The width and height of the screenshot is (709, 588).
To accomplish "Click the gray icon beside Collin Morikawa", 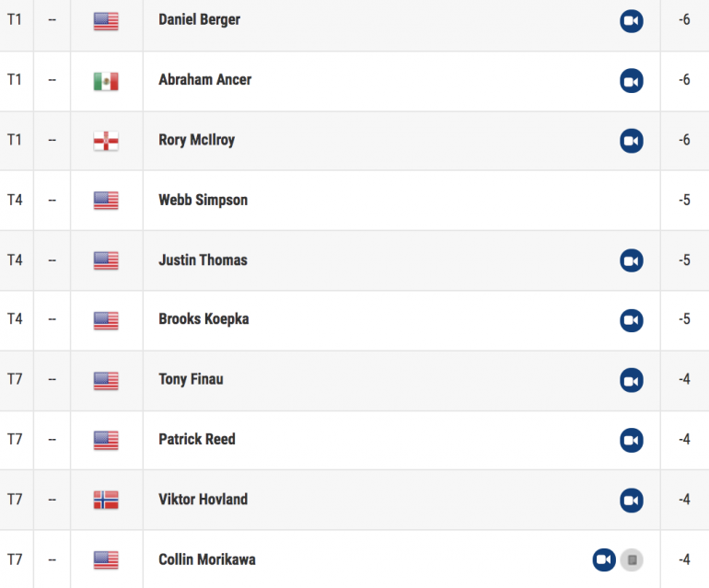I will click(632, 560).
